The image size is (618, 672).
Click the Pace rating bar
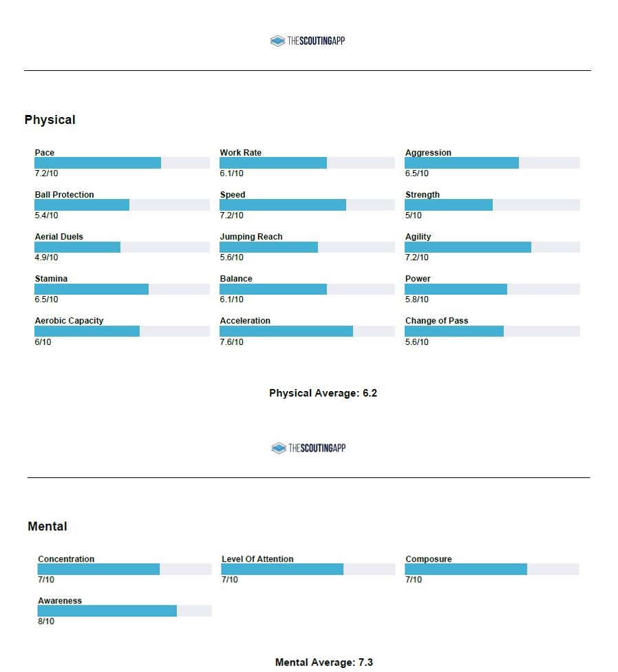(x=122, y=163)
